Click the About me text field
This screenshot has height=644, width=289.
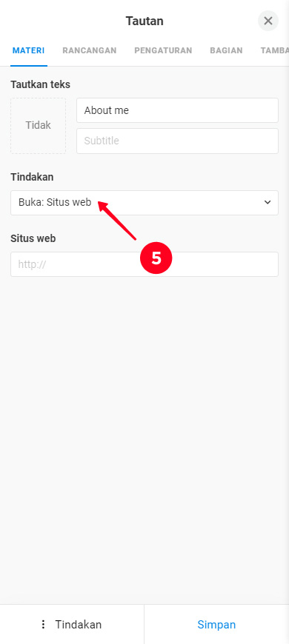coord(177,110)
